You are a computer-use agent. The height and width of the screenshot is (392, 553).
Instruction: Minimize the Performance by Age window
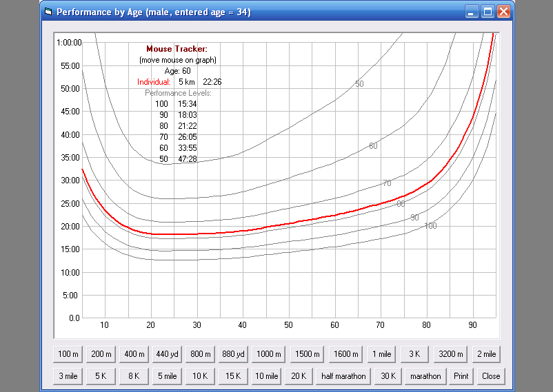(472, 12)
